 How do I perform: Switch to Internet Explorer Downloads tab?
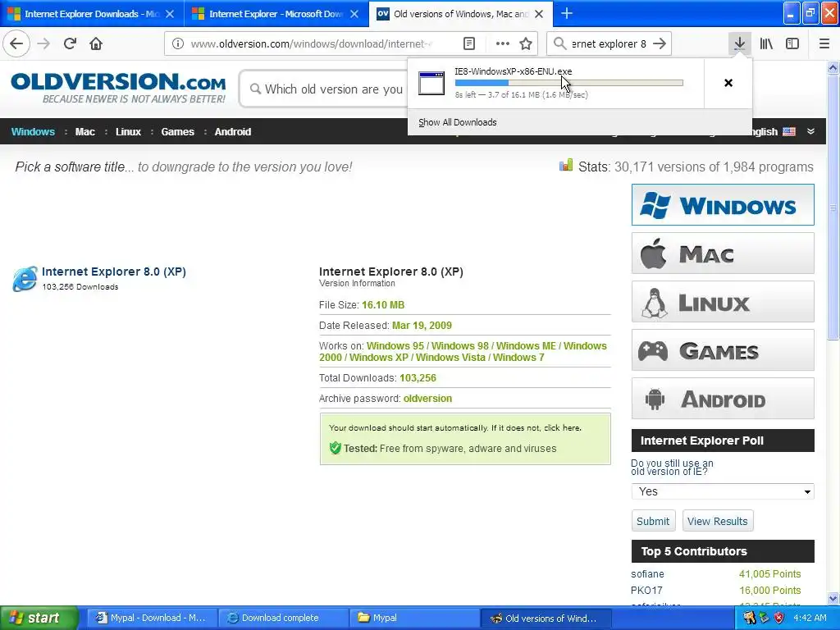pos(92,14)
